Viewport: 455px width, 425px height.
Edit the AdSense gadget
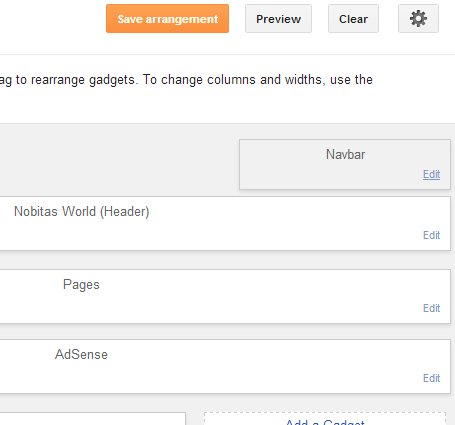[431, 378]
